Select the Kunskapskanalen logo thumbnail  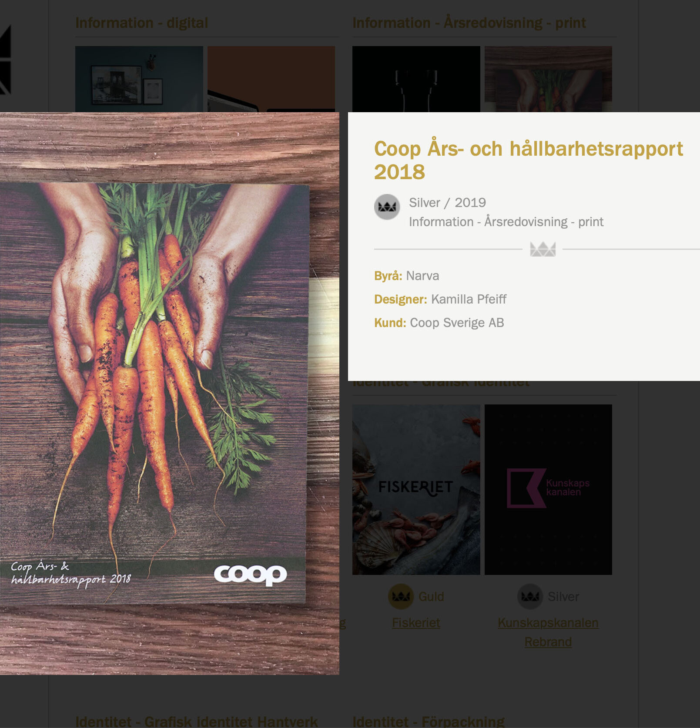548,490
